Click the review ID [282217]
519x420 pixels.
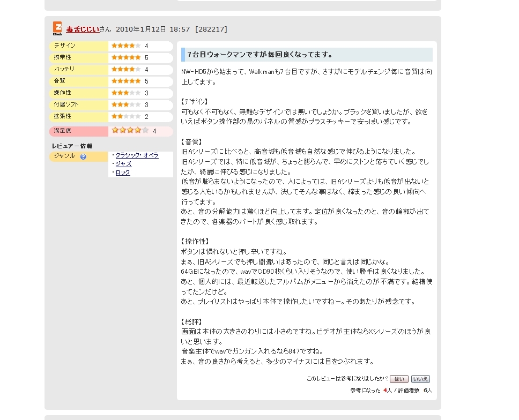[211, 29]
